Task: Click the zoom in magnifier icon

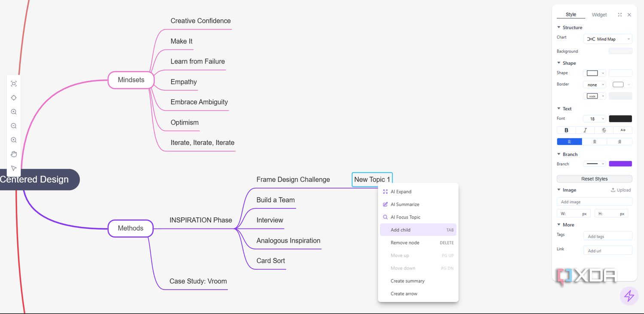Action: pyautogui.click(x=14, y=112)
